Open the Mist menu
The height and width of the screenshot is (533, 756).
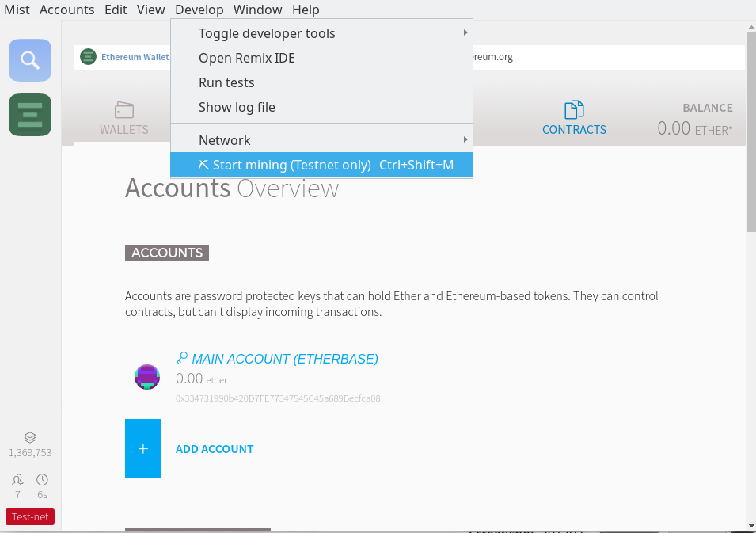17,10
